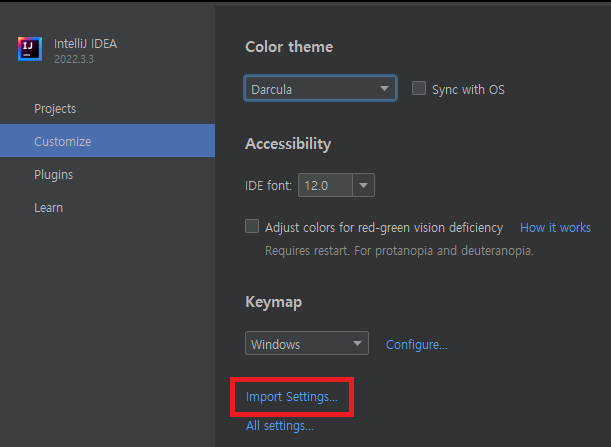The image size is (611, 447).
Task: Enable the Sync with OS checkbox
Action: click(x=419, y=88)
